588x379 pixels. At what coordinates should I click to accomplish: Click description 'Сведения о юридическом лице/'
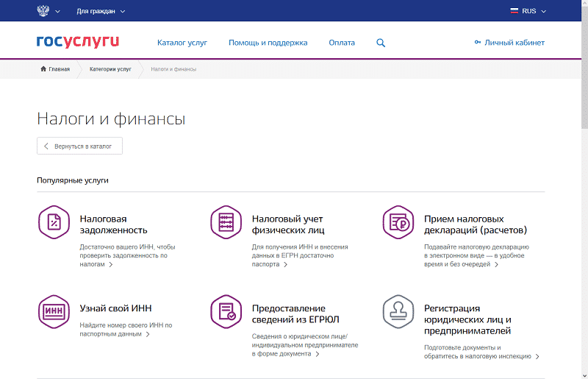[x=300, y=336]
